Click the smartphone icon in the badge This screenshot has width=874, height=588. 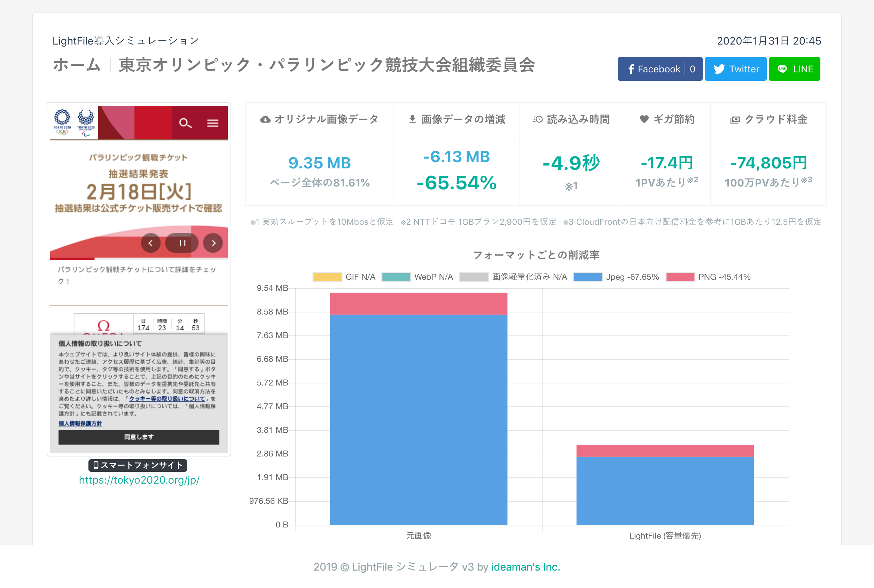tap(96, 466)
